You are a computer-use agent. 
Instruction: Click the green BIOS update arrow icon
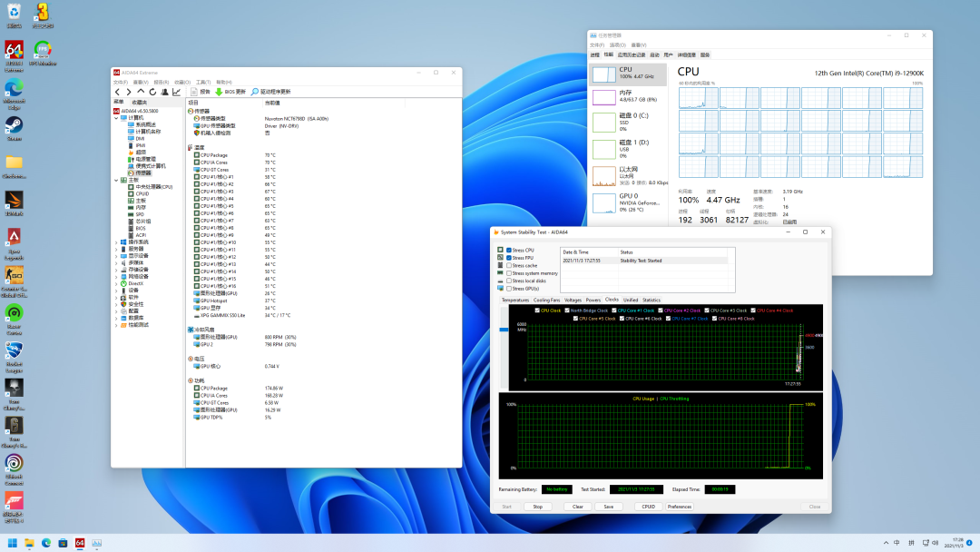click(x=219, y=92)
